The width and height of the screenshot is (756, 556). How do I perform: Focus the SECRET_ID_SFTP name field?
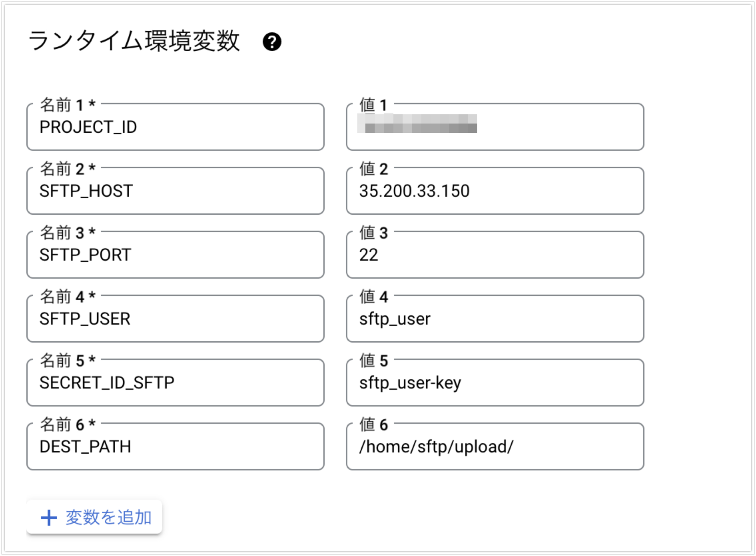coord(175,383)
